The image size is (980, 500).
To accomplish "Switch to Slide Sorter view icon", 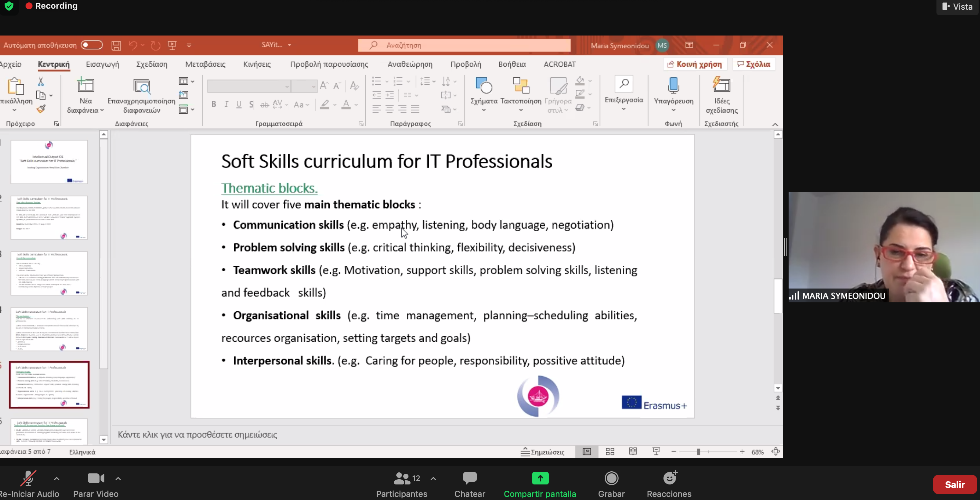I will point(610,452).
